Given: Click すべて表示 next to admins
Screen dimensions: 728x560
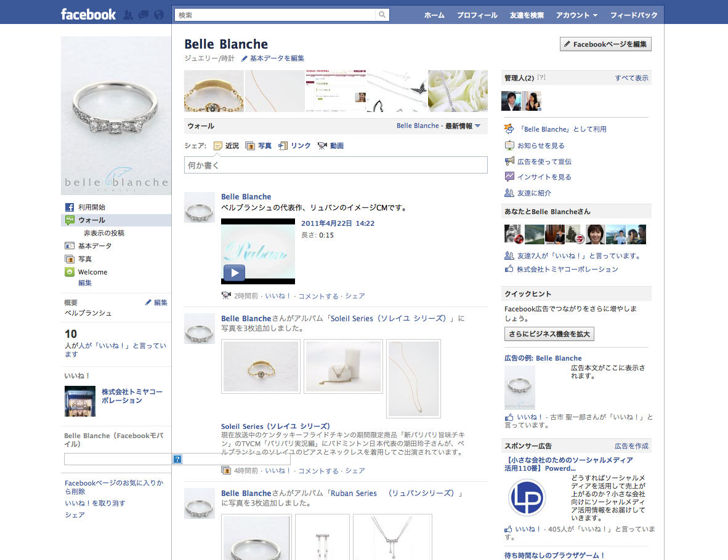Looking at the screenshot, I should [631, 78].
